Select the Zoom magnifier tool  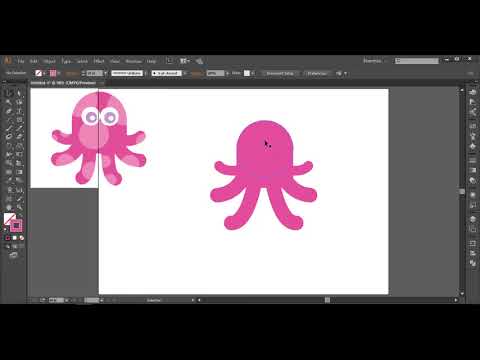[x=19, y=207]
